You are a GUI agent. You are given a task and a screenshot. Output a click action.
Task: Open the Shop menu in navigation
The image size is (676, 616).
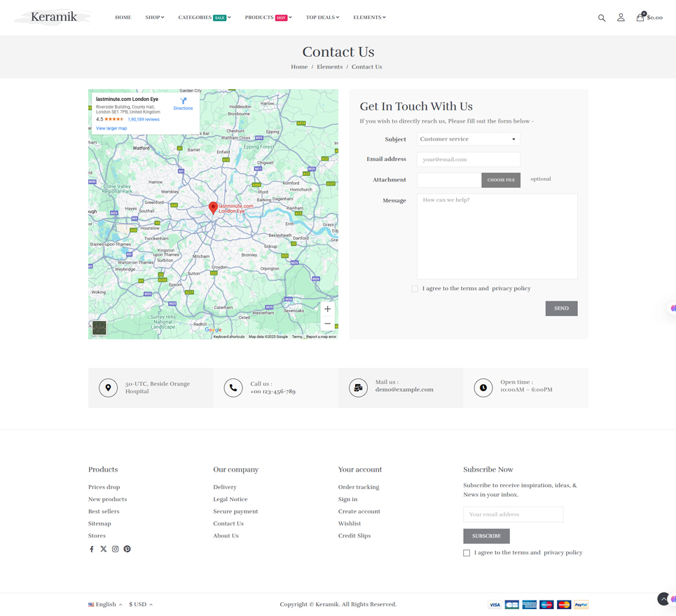(154, 18)
